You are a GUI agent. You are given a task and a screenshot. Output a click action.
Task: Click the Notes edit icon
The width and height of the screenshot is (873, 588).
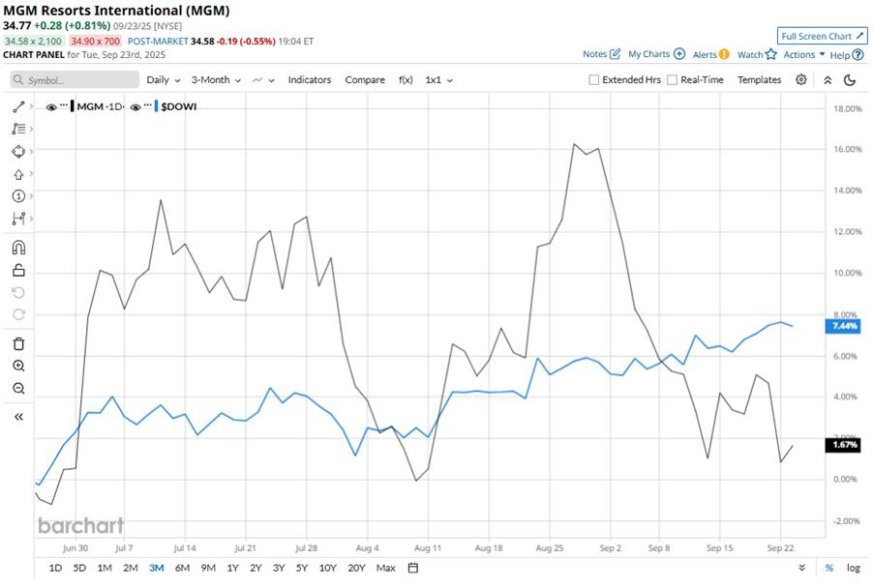(x=615, y=54)
